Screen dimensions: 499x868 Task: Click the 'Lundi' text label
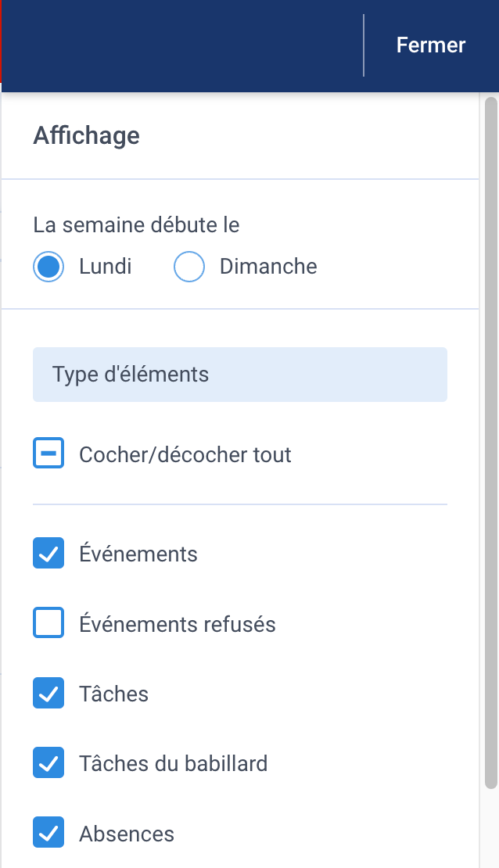106,267
